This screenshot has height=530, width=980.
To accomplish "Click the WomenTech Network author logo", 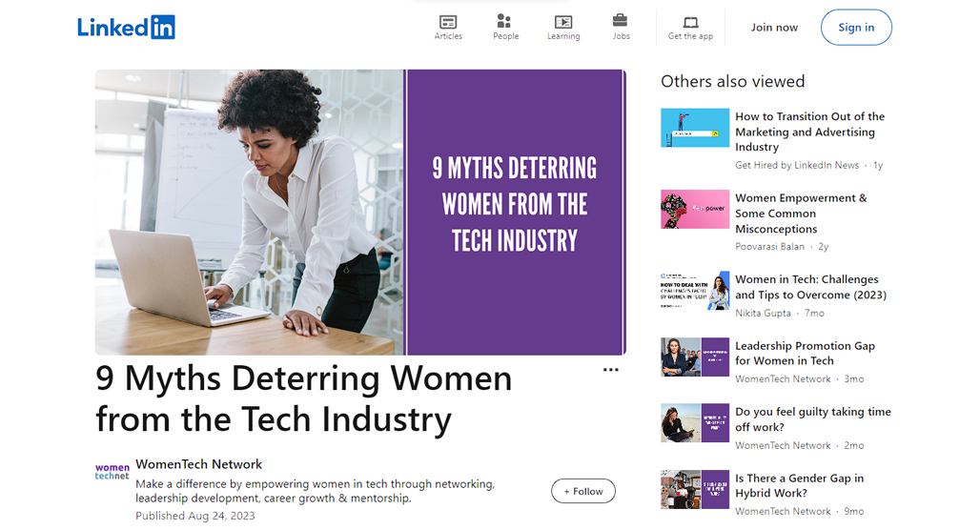I will coord(112,471).
